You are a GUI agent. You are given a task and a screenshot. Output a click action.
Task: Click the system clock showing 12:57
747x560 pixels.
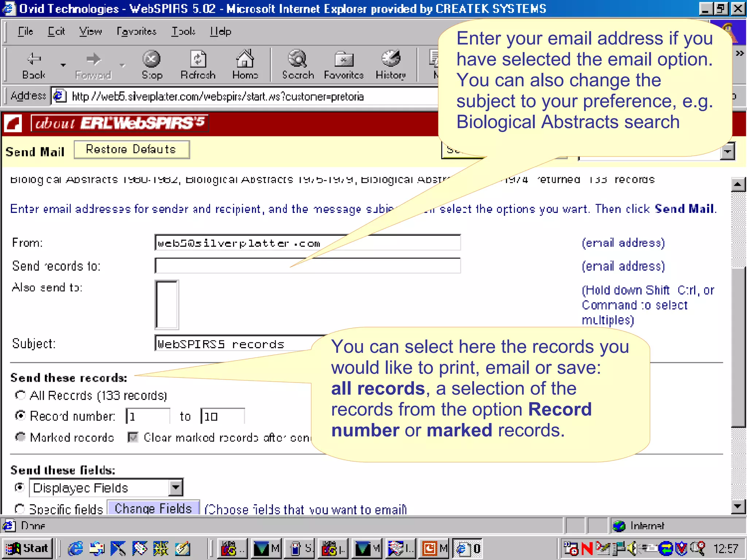point(725,549)
